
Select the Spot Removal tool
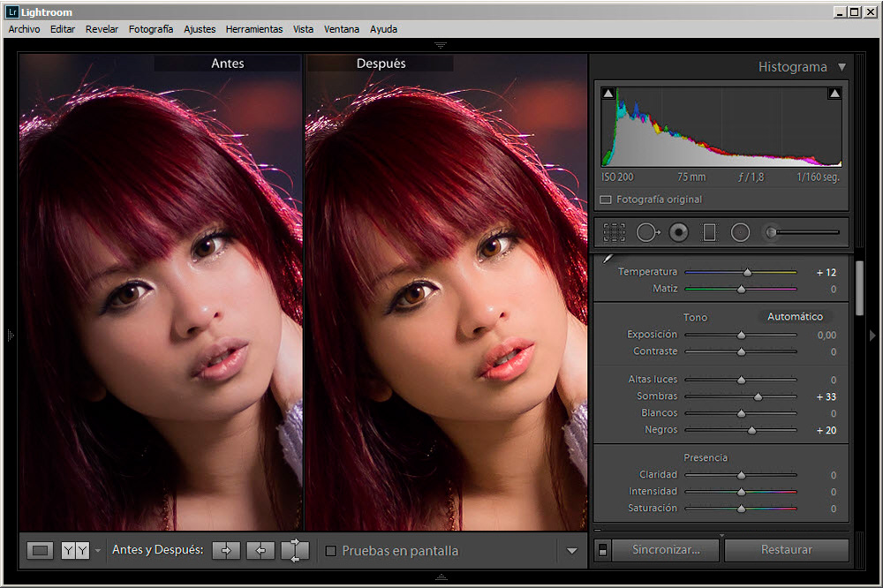tap(647, 232)
